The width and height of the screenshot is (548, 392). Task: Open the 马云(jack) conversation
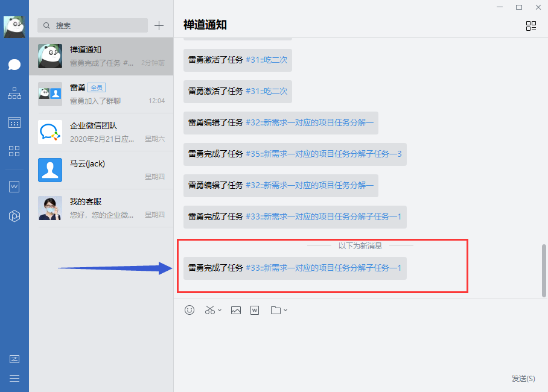click(101, 170)
